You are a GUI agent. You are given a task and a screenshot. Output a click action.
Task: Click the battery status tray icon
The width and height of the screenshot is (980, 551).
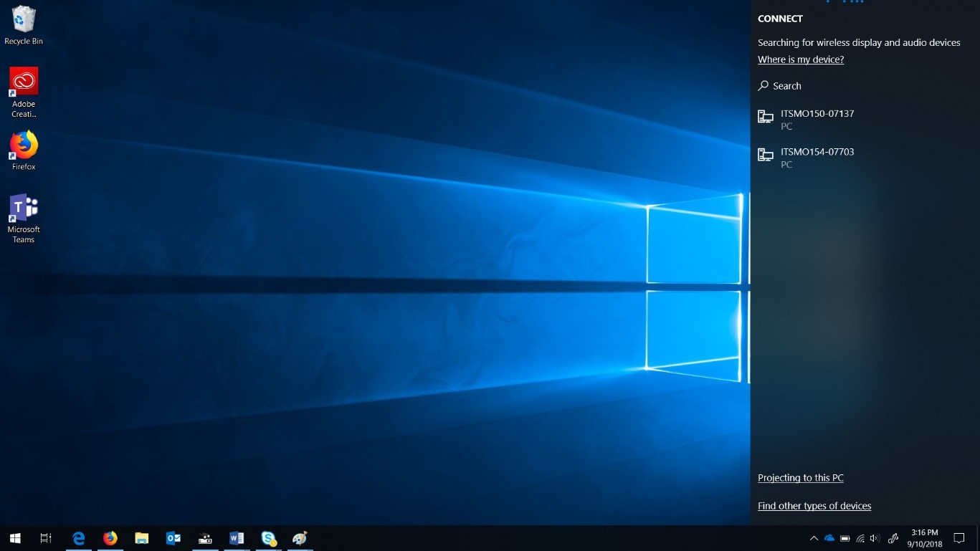(x=845, y=538)
